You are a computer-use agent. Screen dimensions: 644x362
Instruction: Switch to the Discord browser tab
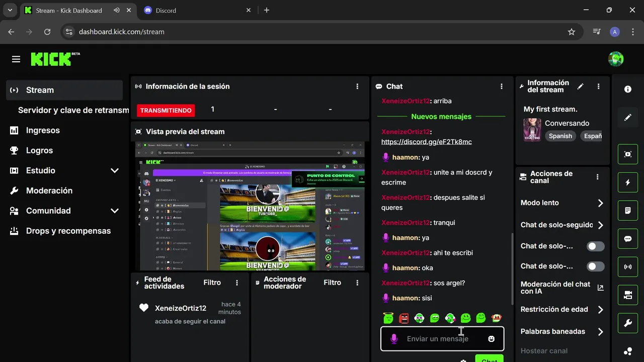(x=197, y=10)
